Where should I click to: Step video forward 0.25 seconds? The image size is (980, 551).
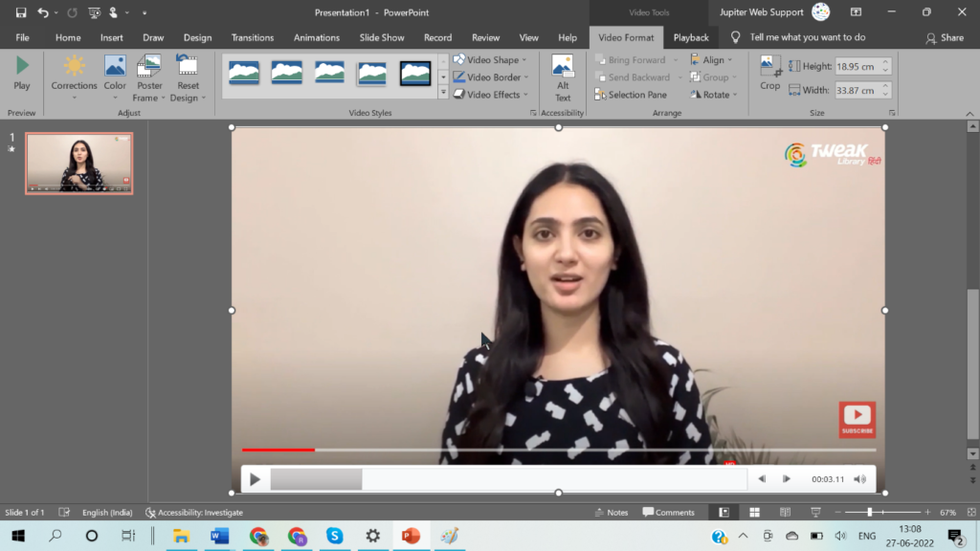[x=787, y=479]
